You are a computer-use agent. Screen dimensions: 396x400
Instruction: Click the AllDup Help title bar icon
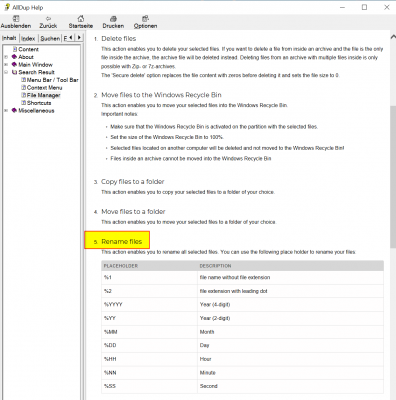[7, 7]
